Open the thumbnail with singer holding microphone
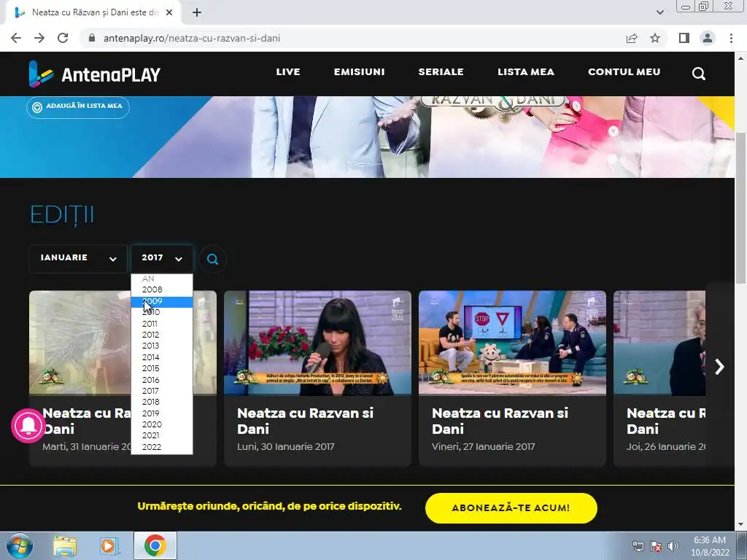Viewport: 747px width, 560px height. (x=318, y=343)
